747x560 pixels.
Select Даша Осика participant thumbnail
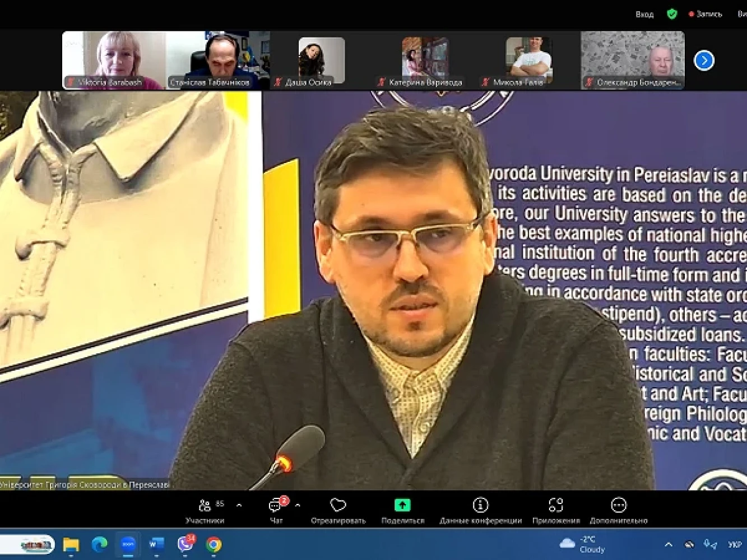(x=321, y=60)
